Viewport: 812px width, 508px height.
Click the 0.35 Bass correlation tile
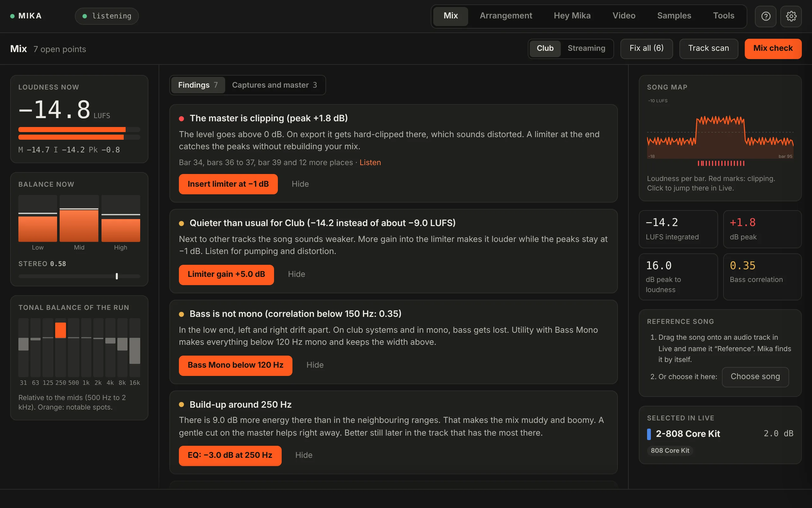pyautogui.click(x=762, y=277)
